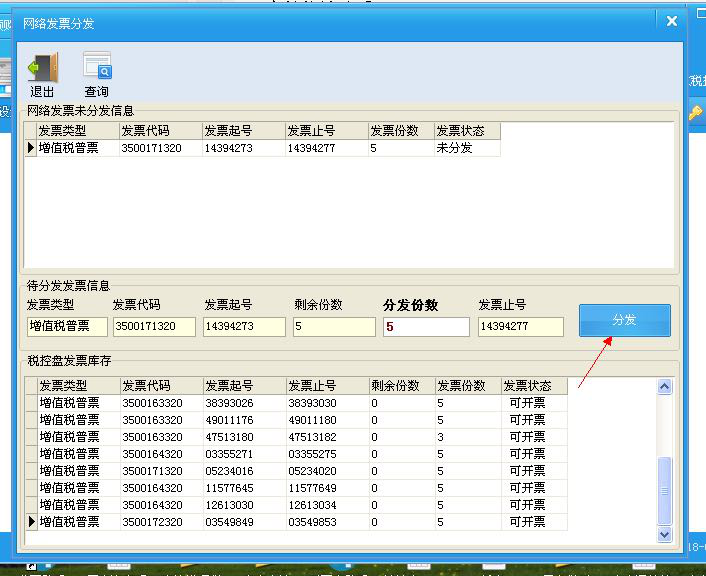The height and width of the screenshot is (576, 706).
Task: Click the 剩余份数 input field
Action: point(332,327)
